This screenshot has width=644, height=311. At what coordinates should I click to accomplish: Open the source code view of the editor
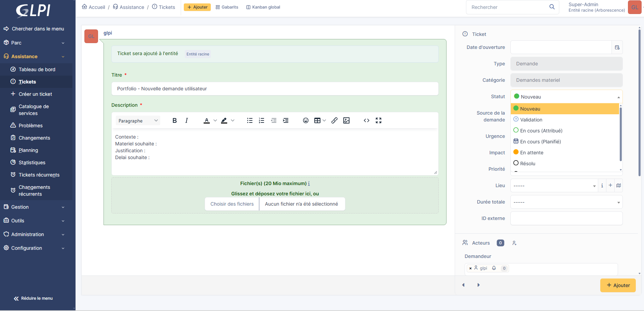click(x=367, y=120)
